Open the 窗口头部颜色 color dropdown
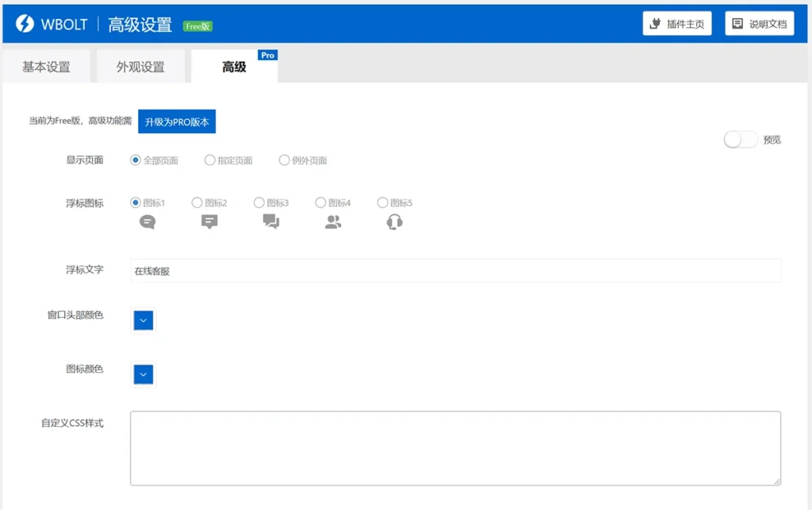Screen dimensions: 812x510 [x=143, y=320]
